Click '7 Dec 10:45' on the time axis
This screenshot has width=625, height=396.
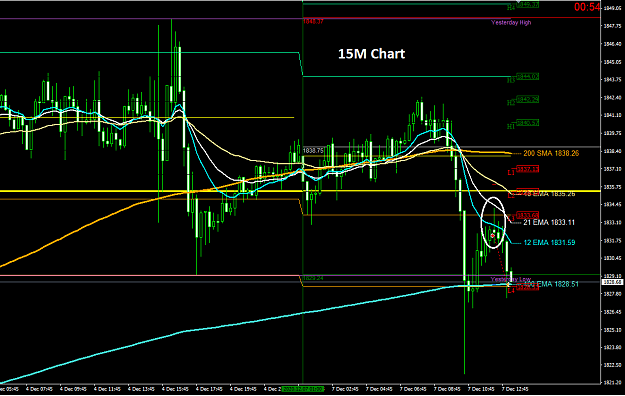click(x=481, y=389)
